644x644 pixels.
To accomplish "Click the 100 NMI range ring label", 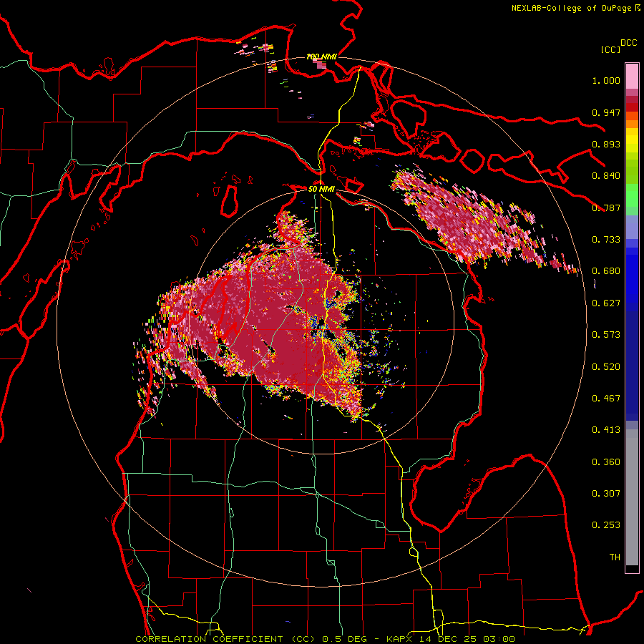I will click(x=321, y=57).
